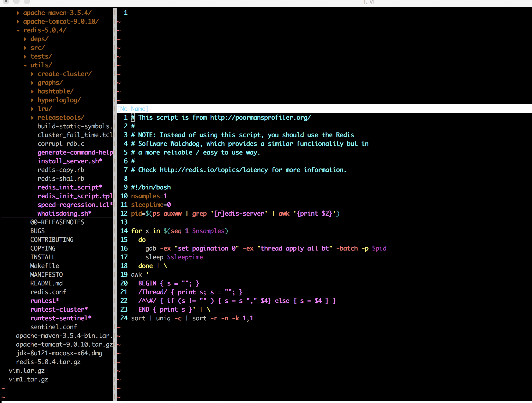Select redis_init_script* file
Image resolution: width=532 pixels, height=403 pixels.
[x=70, y=187]
